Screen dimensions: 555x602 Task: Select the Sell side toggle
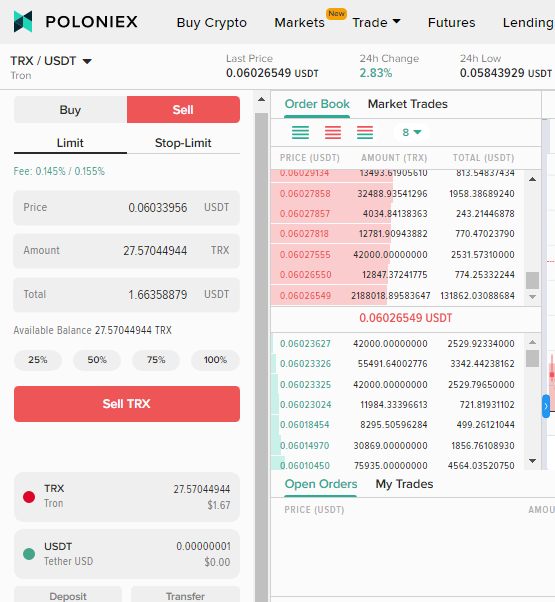pyautogui.click(x=183, y=110)
